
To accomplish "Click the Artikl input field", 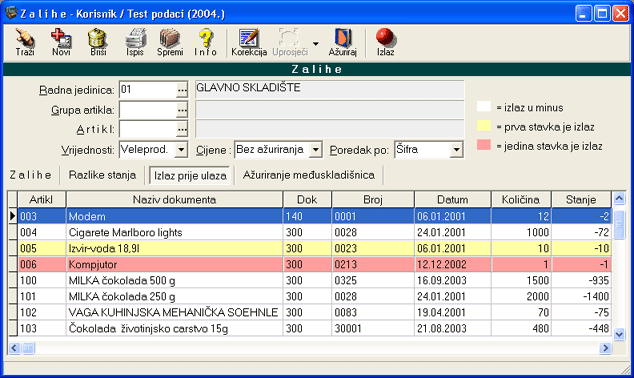I will (148, 129).
